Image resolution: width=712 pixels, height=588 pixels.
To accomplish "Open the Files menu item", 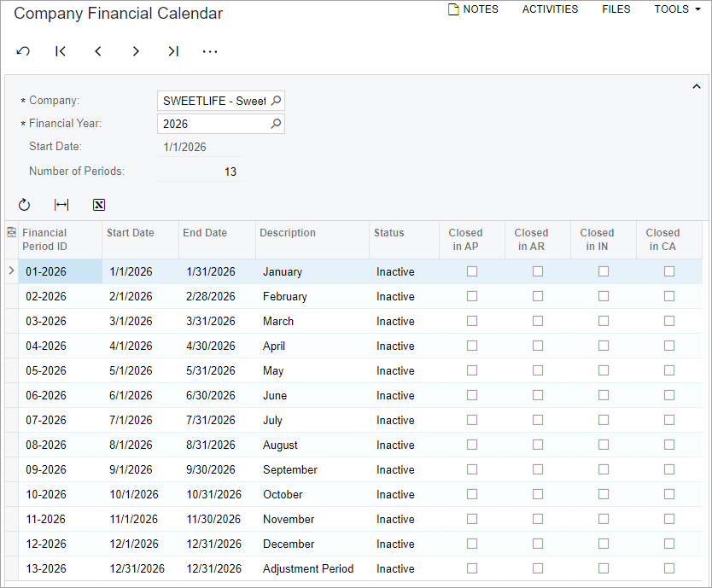I will click(x=616, y=9).
